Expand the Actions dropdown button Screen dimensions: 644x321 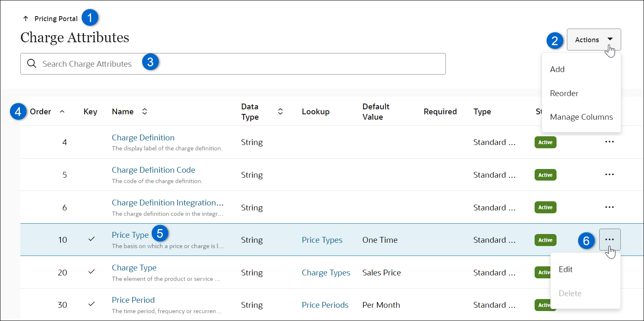[x=593, y=40]
